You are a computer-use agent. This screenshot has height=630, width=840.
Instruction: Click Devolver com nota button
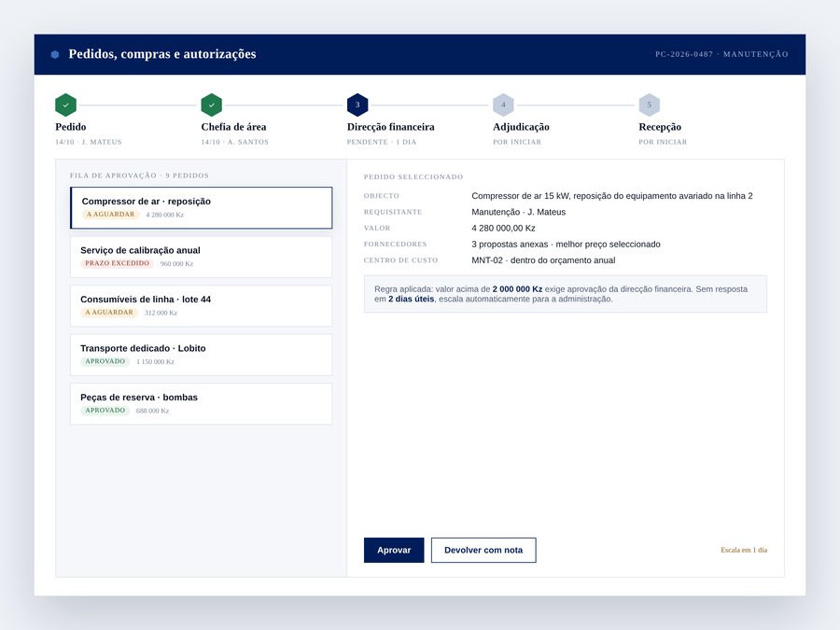click(483, 550)
